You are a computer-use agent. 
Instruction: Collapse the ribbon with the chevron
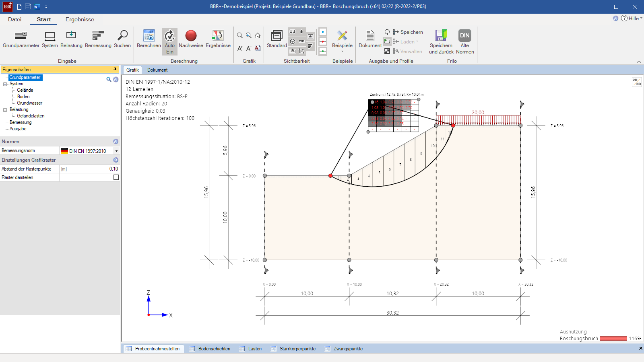(639, 62)
